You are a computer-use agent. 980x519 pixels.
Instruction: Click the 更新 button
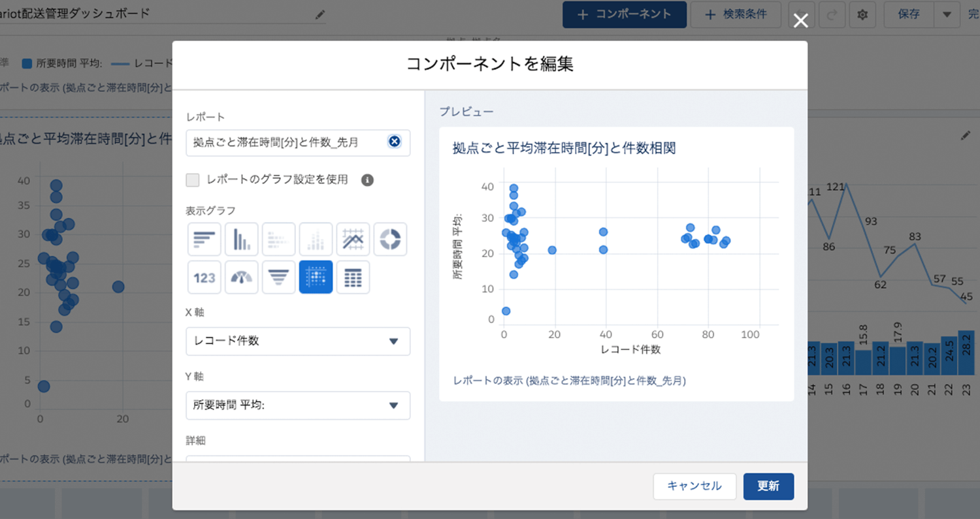click(768, 486)
